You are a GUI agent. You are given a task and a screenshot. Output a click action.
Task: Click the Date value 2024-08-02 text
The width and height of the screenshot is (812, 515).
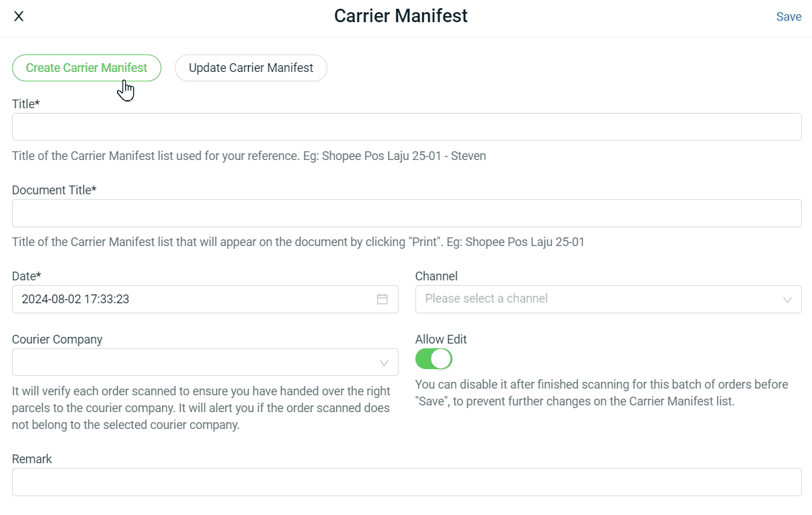point(75,299)
